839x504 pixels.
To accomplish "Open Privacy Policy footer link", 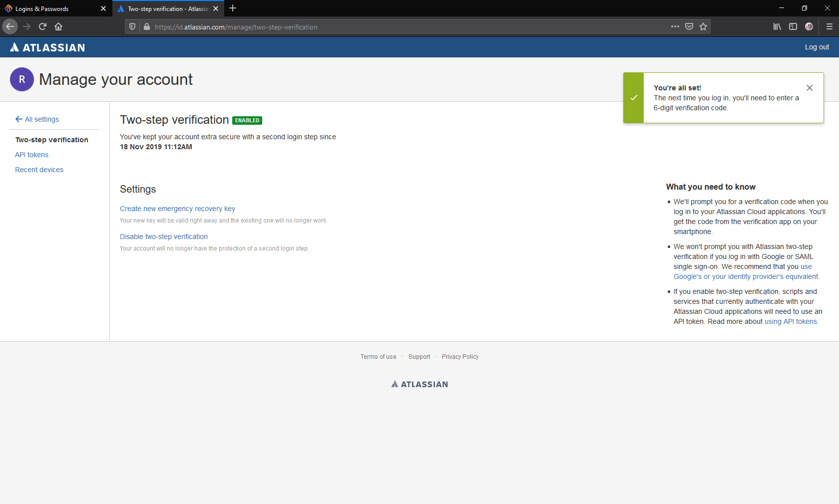I will click(x=460, y=357).
